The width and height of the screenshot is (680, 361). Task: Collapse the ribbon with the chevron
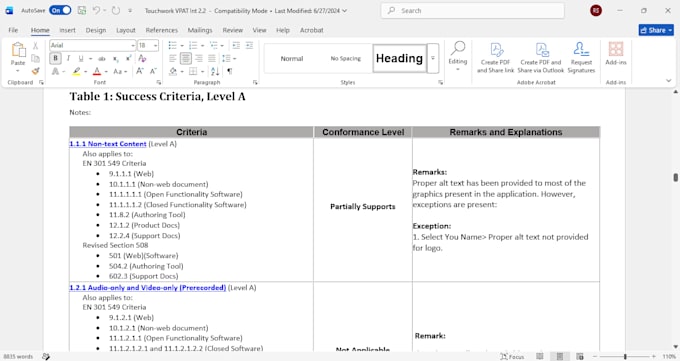point(668,81)
